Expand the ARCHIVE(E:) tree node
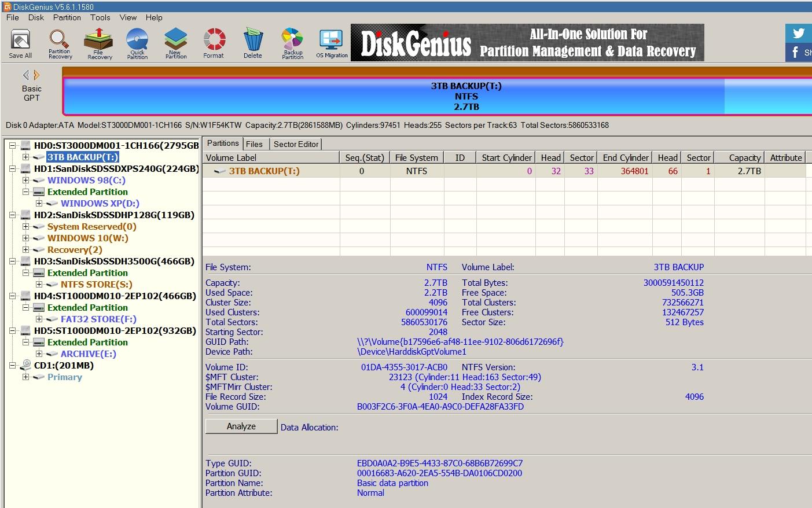The width and height of the screenshot is (812, 508). click(x=39, y=354)
